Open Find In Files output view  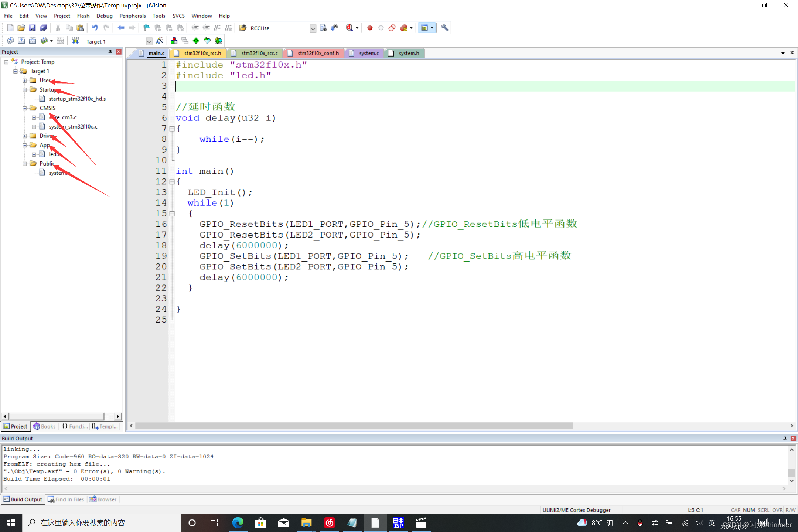[x=69, y=499]
